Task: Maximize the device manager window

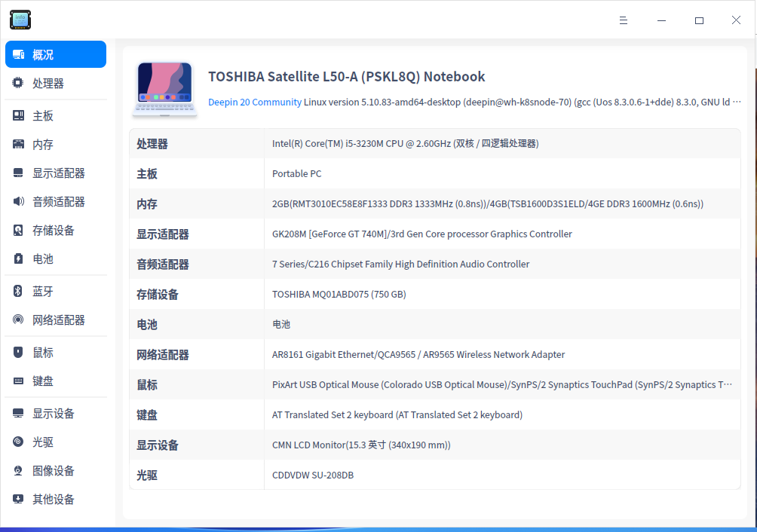Action: coord(699,20)
